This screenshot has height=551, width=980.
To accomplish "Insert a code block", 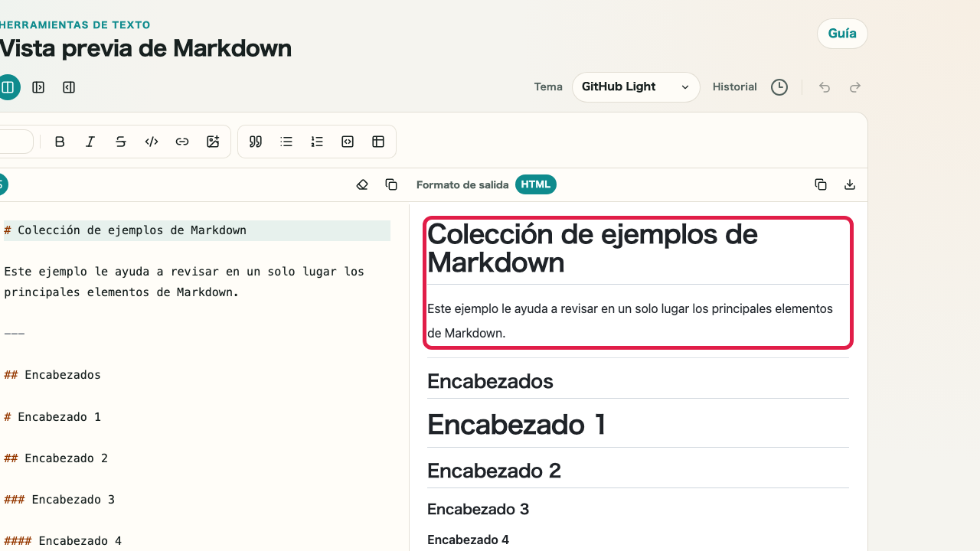I will (x=348, y=142).
